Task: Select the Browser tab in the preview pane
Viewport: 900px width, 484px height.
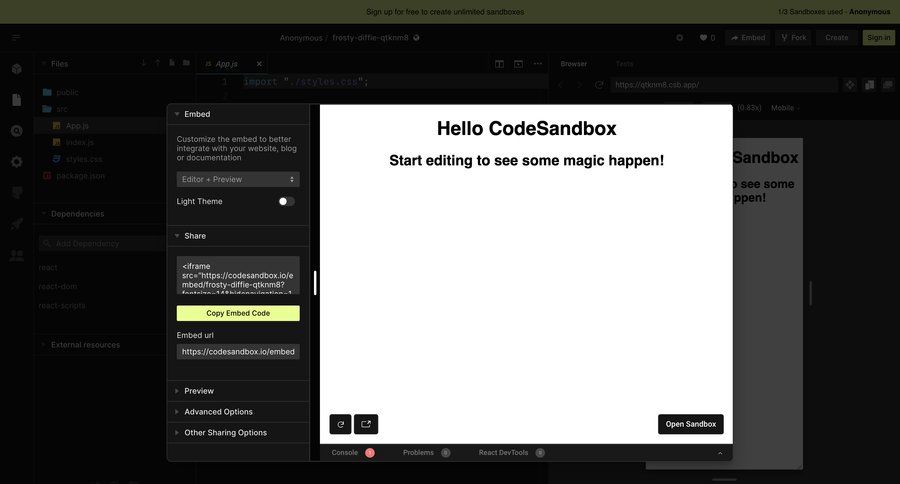Action: 573,64
